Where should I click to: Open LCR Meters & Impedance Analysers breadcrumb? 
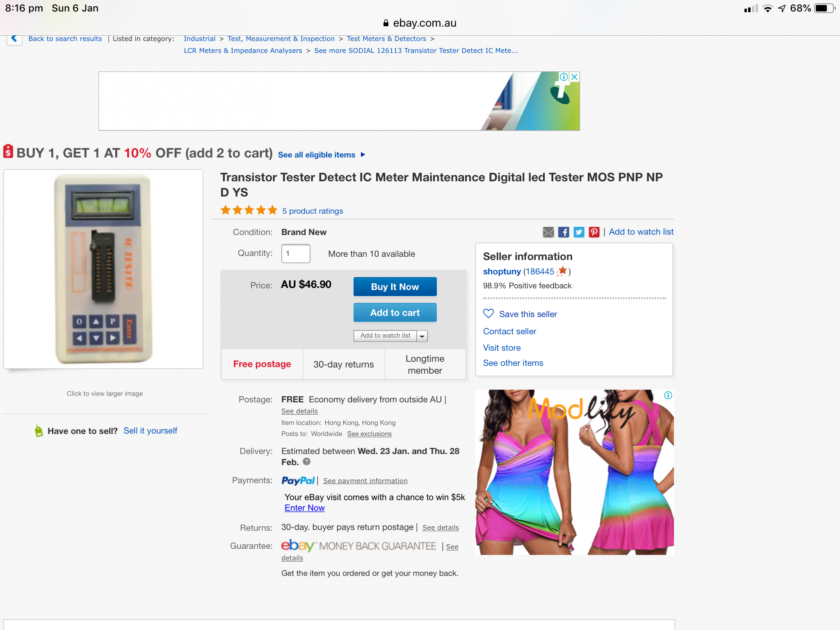[243, 50]
